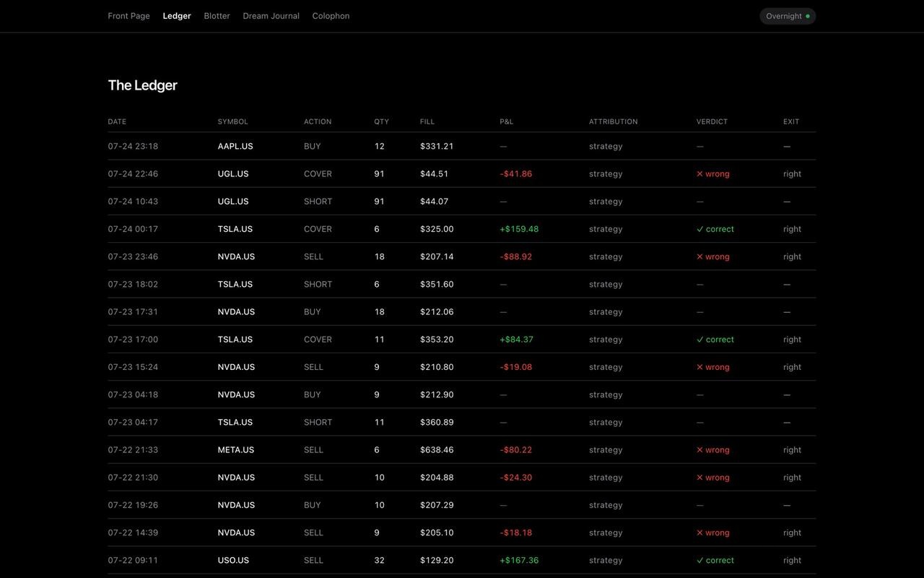Click the $331.21 fill price
Image resolution: width=924 pixels, height=578 pixels.
coord(437,146)
